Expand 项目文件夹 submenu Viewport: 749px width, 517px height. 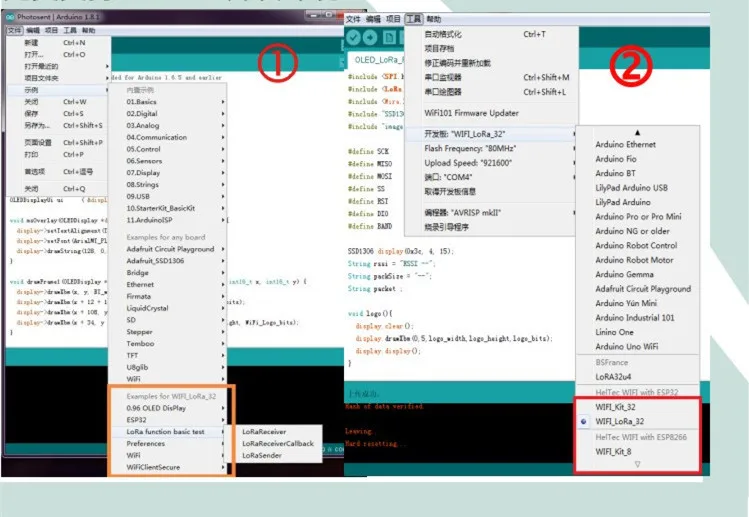pyautogui.click(x=59, y=78)
